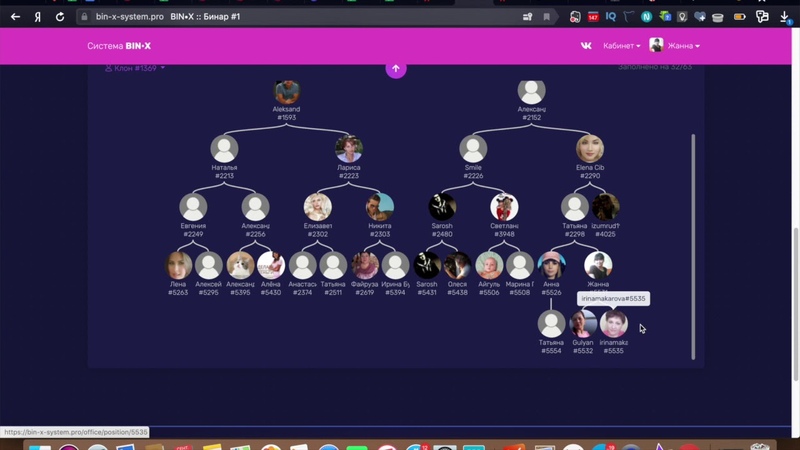
Task: Open Алёна #5430 position
Action: [271, 265]
